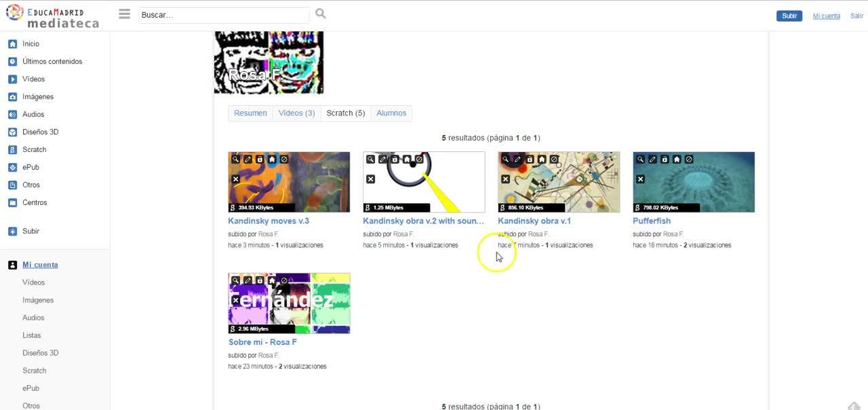This screenshot has height=410, width=868.
Task: Click the bold Mi cuenta heading in sidebar
Action: click(40, 265)
